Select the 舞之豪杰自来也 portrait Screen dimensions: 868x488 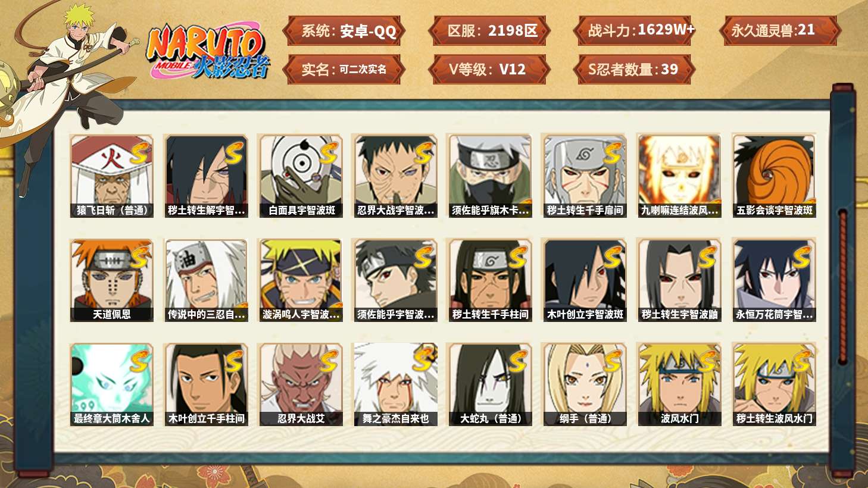(x=395, y=384)
